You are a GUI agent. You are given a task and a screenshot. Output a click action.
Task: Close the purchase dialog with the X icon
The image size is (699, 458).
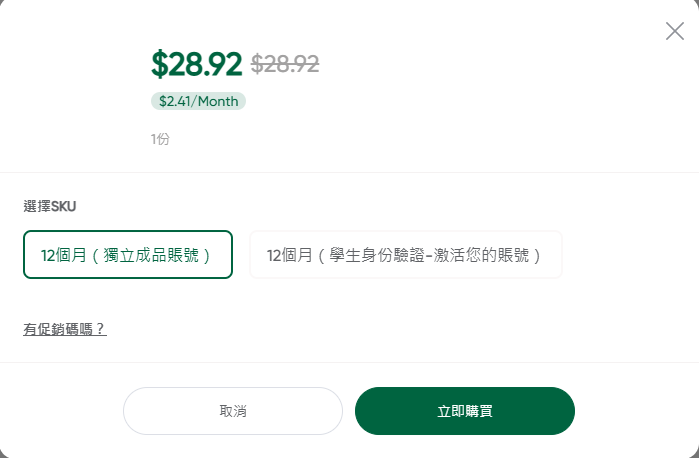(675, 31)
